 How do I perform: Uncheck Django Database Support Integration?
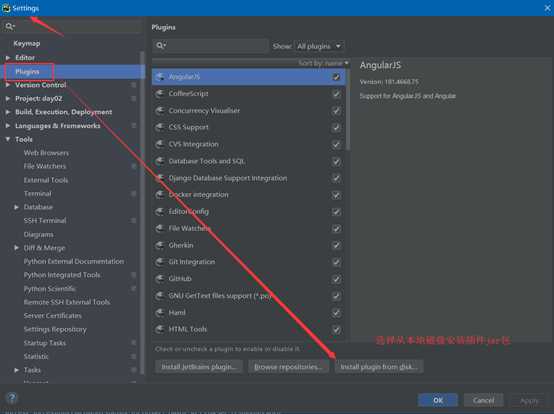click(336, 178)
